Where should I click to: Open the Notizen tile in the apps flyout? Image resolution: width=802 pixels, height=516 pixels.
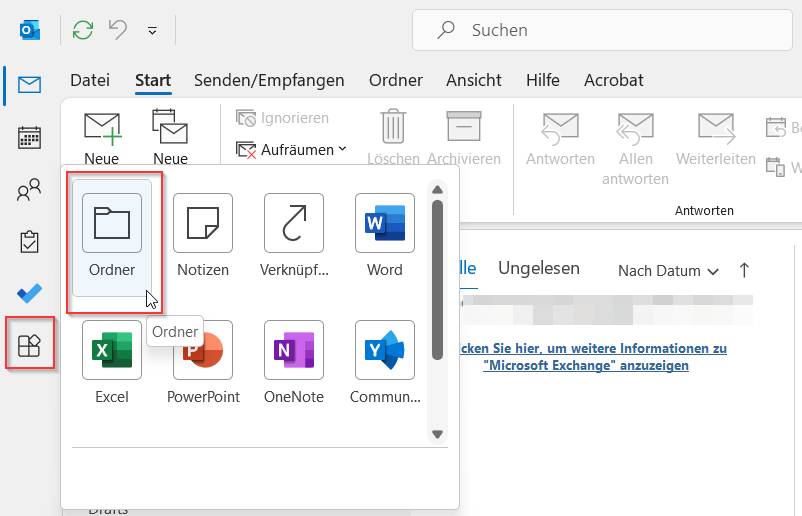(x=203, y=235)
